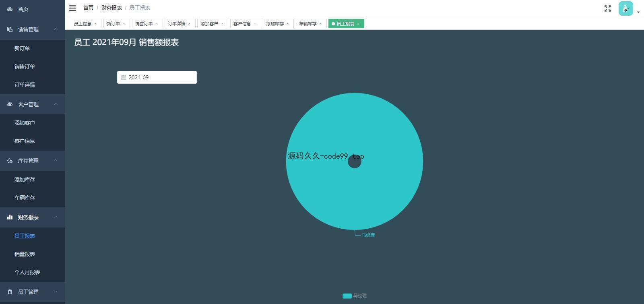The image size is (644, 304).
Task: Click the 员工管理 badge icon
Action: coord(10,292)
